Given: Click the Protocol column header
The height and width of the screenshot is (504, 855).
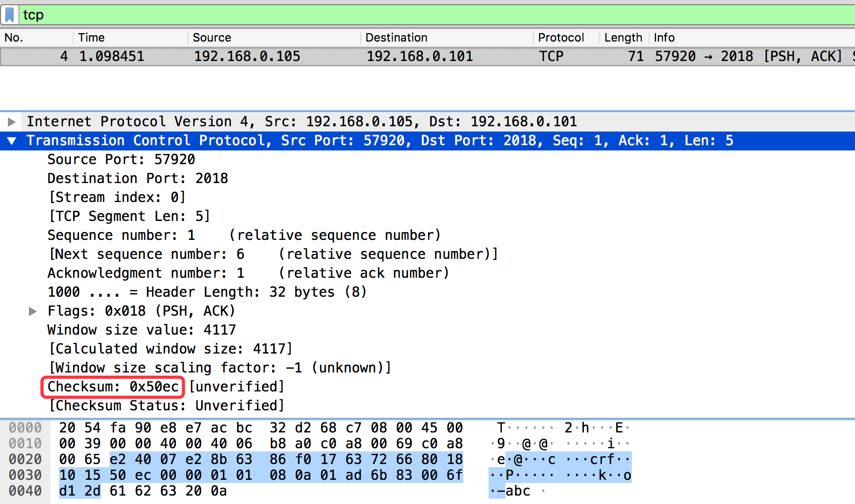Looking at the screenshot, I should point(561,37).
